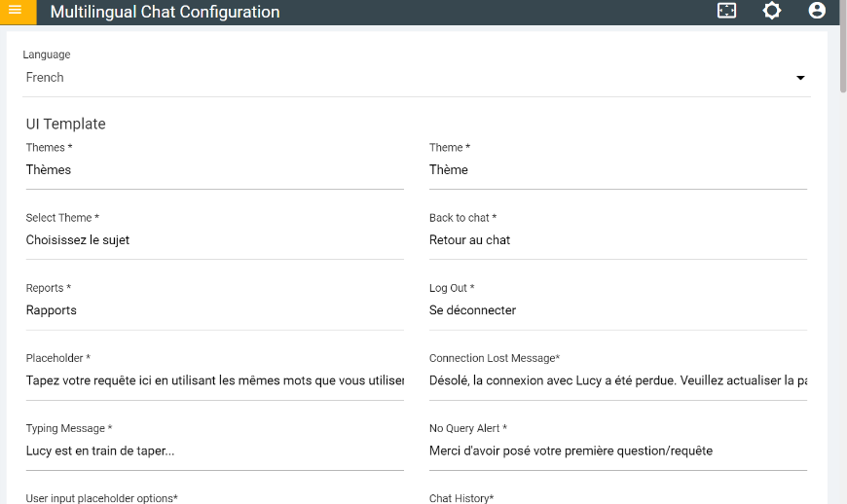
Task: Open the user account profile icon
Action: pyautogui.click(x=817, y=11)
